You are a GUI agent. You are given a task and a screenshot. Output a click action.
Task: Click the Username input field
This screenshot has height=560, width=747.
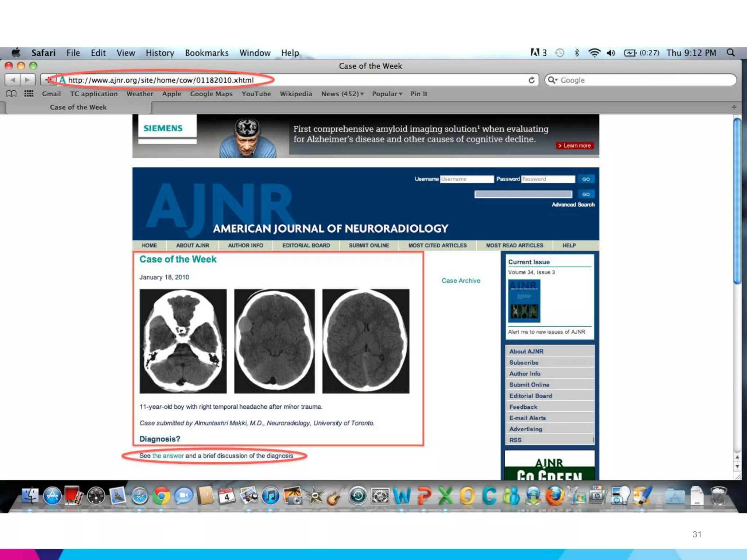click(467, 179)
